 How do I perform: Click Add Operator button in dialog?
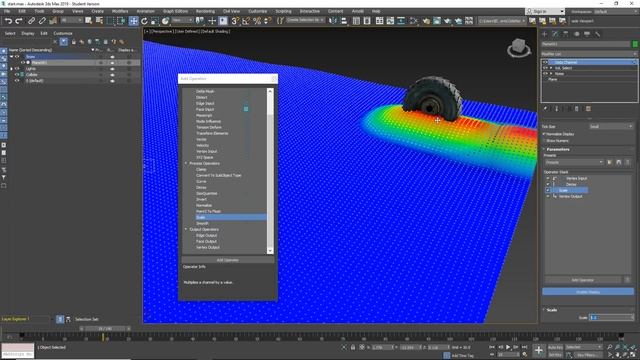(x=228, y=260)
